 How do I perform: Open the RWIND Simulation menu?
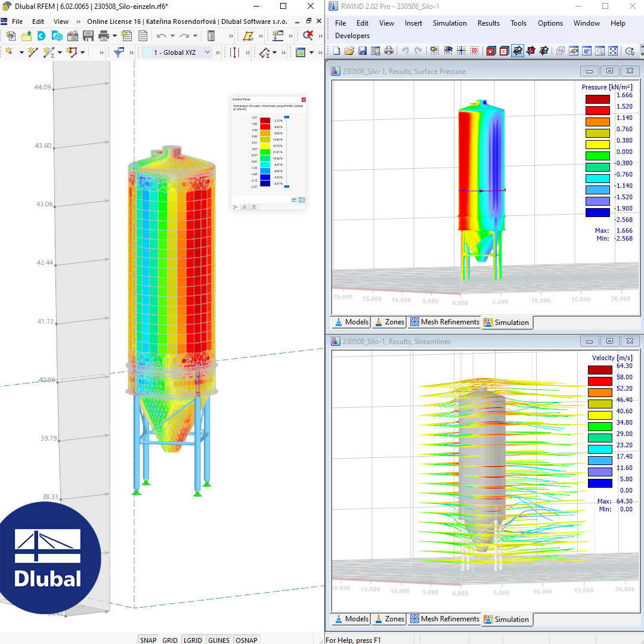(450, 23)
